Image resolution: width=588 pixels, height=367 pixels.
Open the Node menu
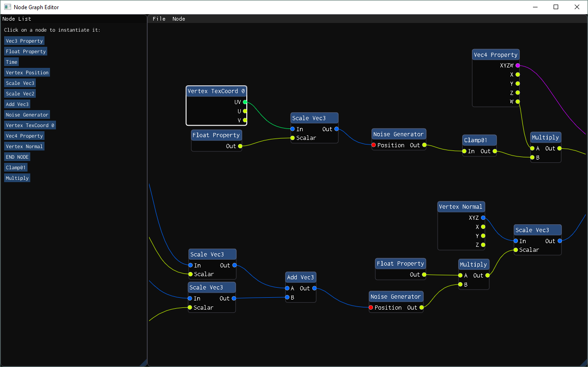click(178, 19)
